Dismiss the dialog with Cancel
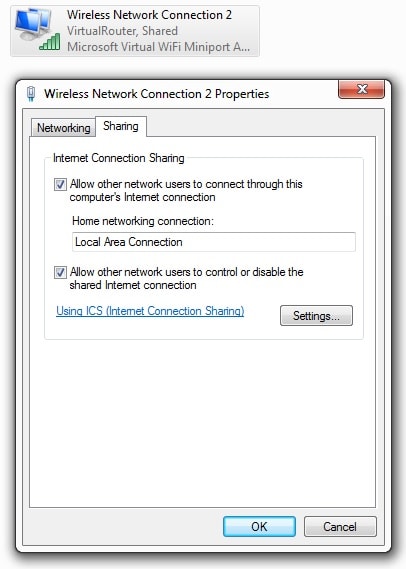 click(340, 527)
